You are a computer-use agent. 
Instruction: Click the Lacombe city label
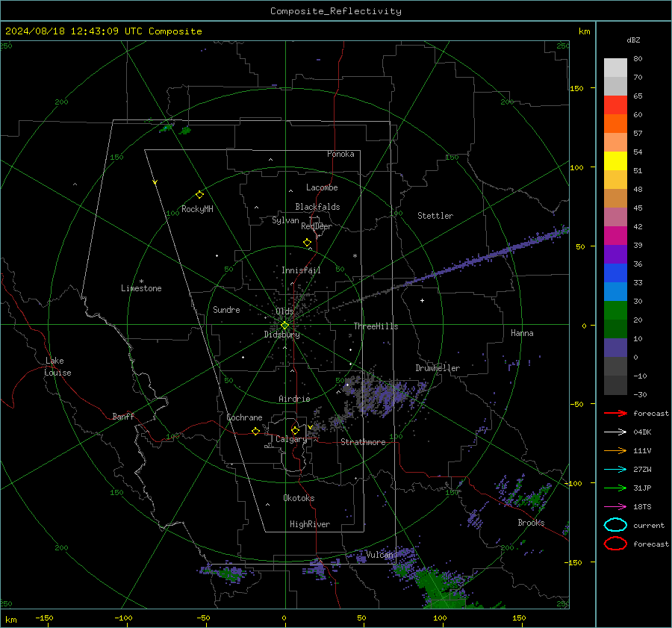click(x=322, y=187)
